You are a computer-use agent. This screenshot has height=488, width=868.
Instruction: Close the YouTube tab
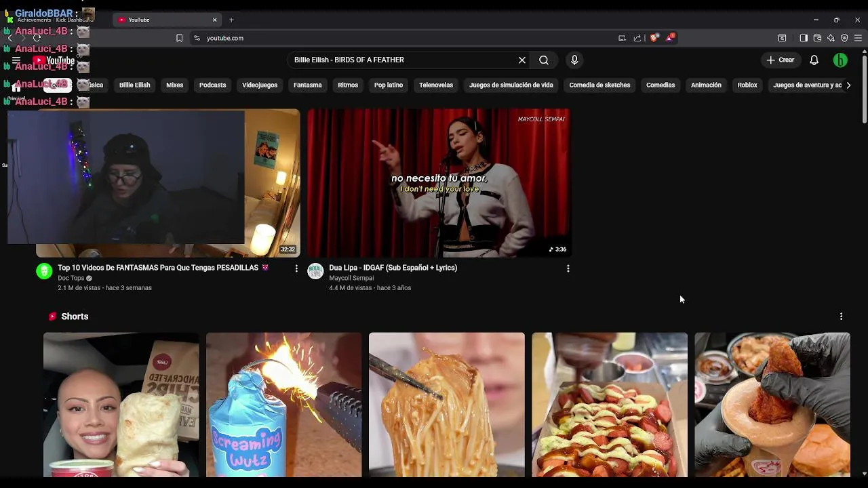[x=215, y=20]
